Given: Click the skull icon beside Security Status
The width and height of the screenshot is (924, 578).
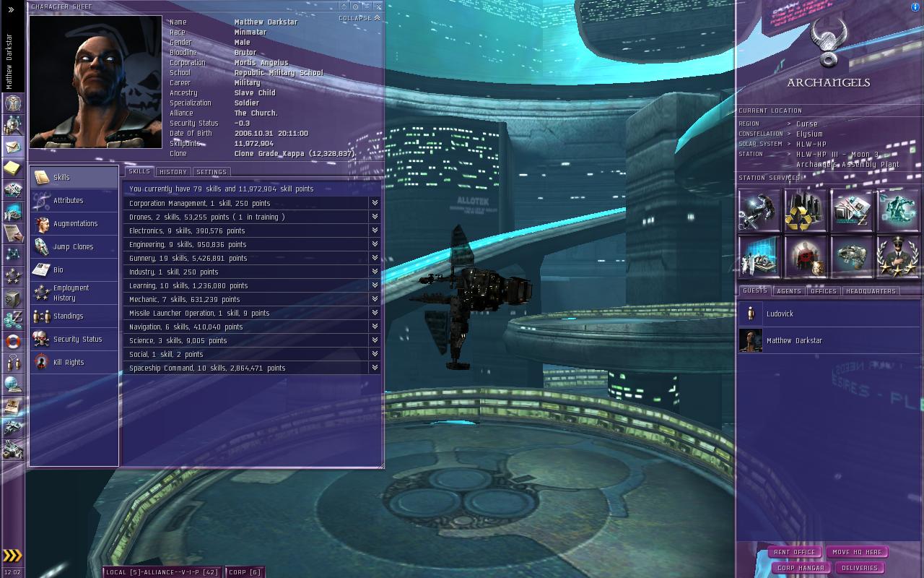Looking at the screenshot, I should (41, 339).
